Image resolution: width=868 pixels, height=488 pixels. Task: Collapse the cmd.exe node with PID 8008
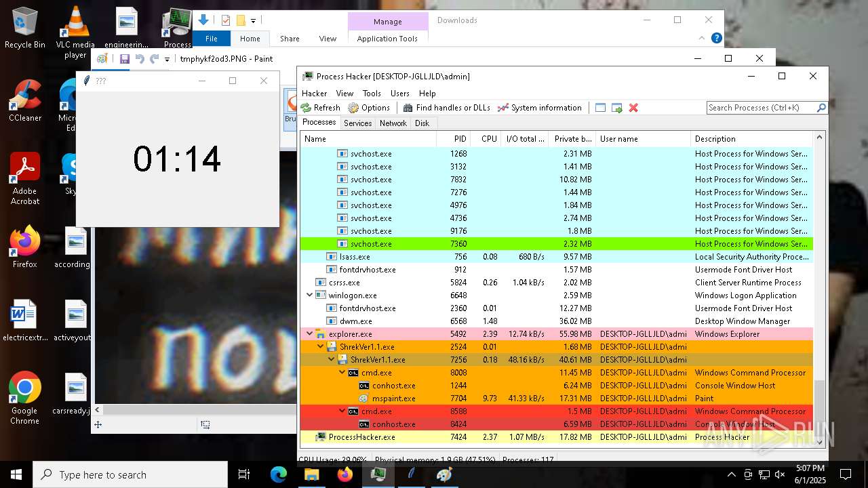(342, 373)
